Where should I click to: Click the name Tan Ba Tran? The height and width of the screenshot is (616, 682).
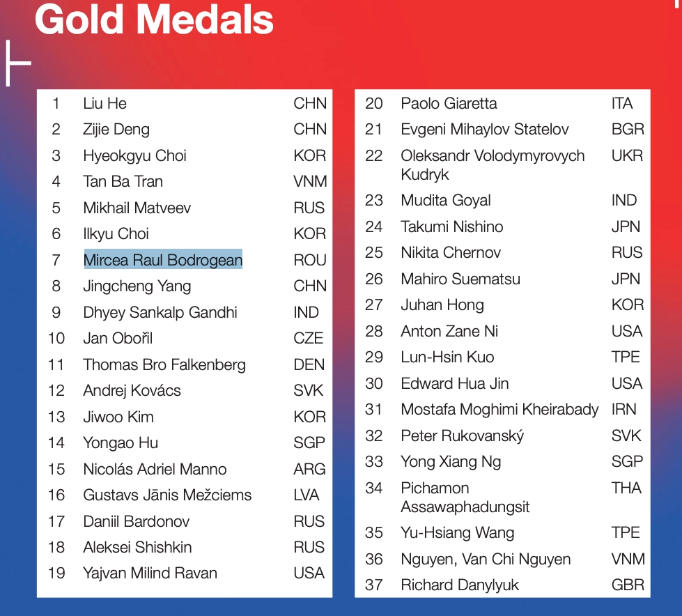pos(123,181)
